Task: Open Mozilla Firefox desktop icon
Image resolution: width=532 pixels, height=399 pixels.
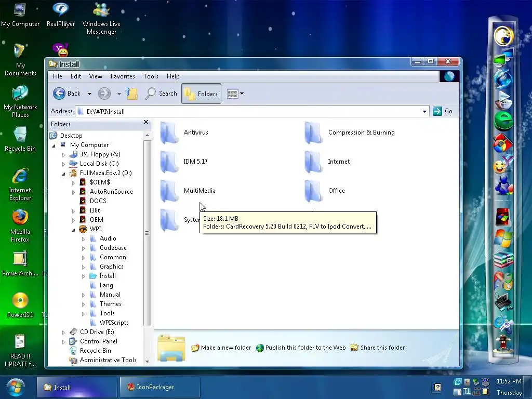Action: click(x=20, y=227)
